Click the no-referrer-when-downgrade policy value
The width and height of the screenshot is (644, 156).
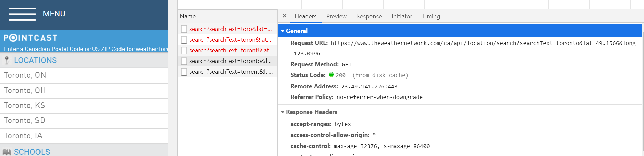coord(380,97)
